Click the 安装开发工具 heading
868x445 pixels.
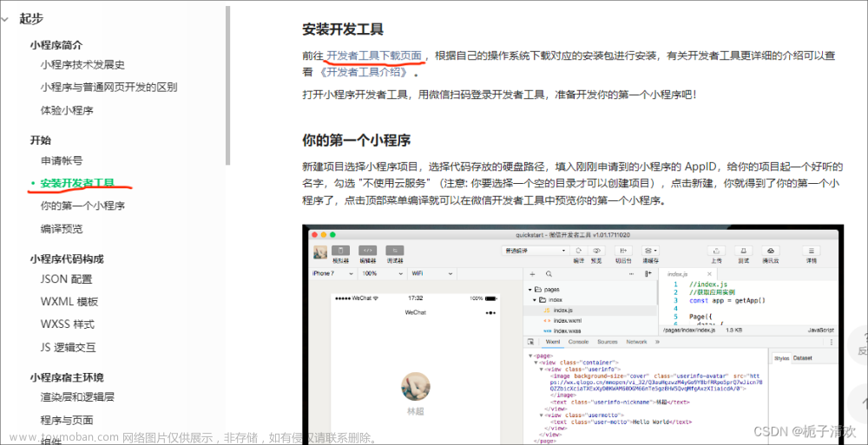tap(343, 29)
